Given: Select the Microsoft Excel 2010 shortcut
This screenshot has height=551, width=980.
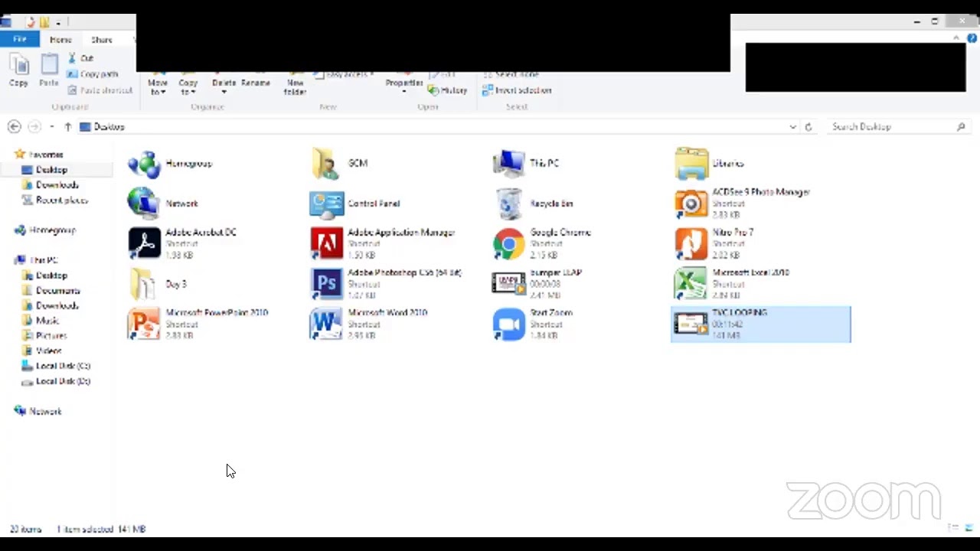Looking at the screenshot, I should point(732,284).
